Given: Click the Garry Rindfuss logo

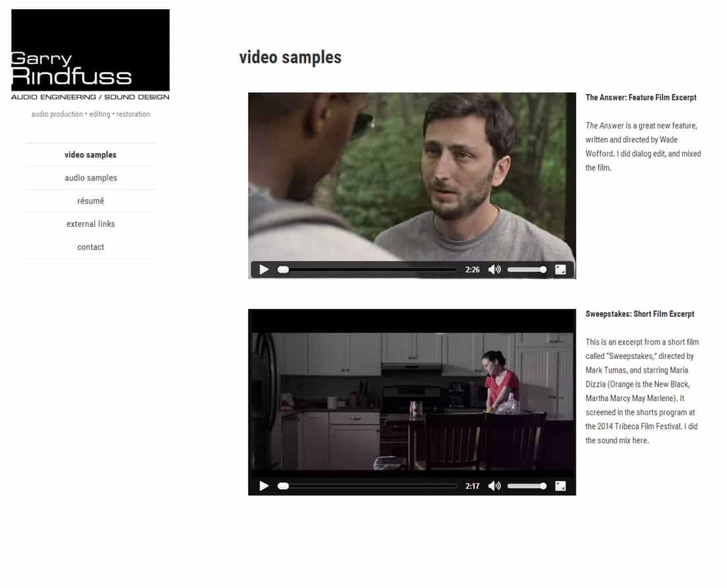Looking at the screenshot, I should point(90,55).
